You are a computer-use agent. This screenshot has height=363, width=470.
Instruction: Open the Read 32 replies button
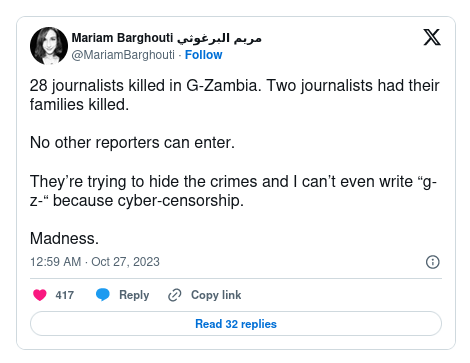[236, 324]
